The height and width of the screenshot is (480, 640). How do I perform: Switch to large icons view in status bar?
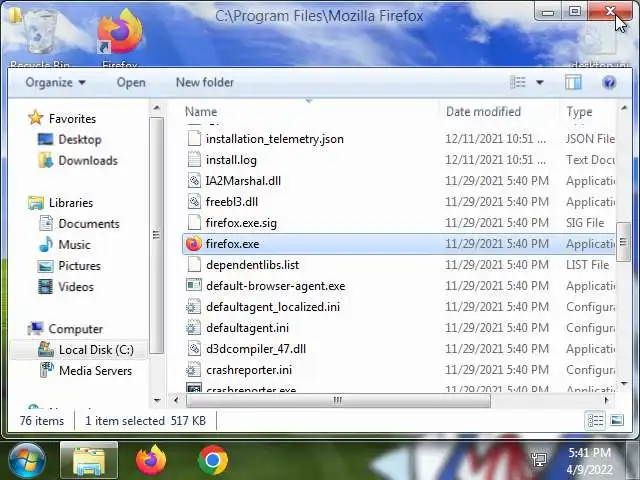pos(617,420)
